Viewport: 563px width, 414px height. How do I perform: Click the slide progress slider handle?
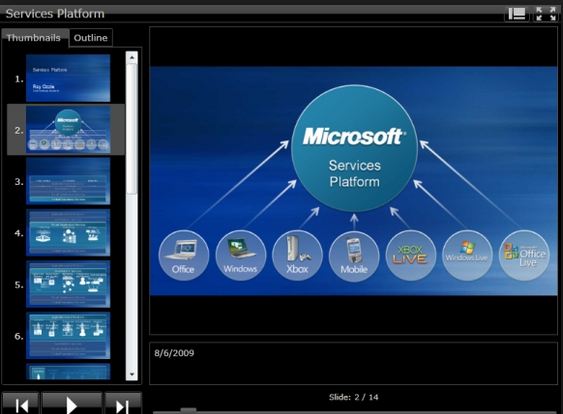point(188,410)
